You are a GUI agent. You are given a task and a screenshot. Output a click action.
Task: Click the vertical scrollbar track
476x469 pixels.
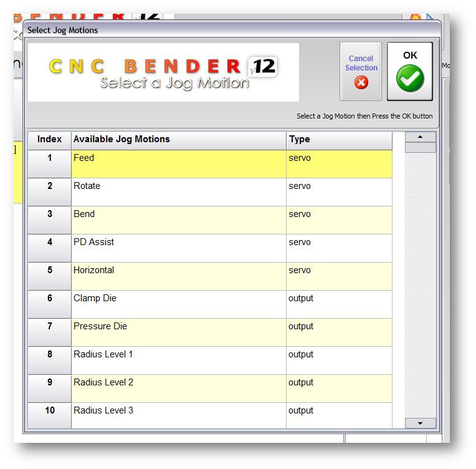click(x=420, y=281)
